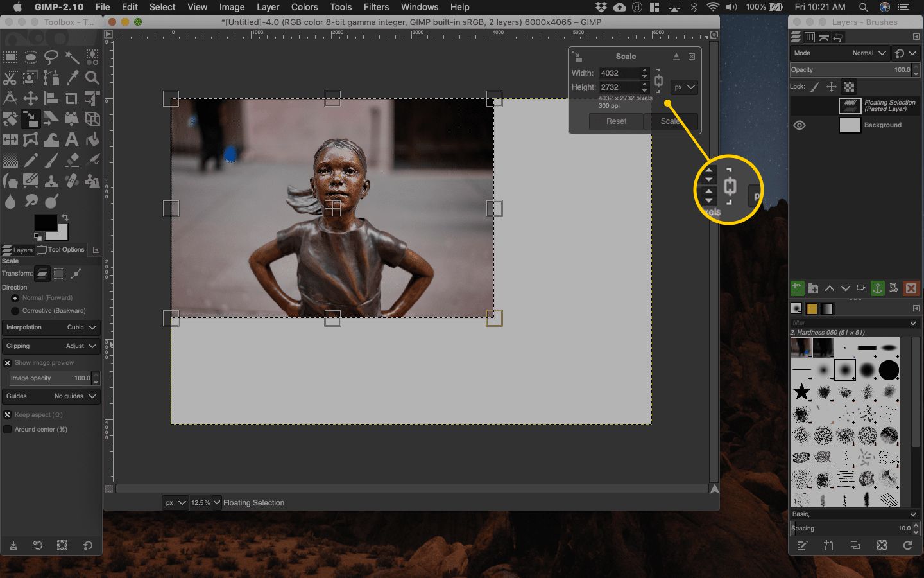This screenshot has width=924, height=578.
Task: Open the Image menu
Action: coord(232,7)
